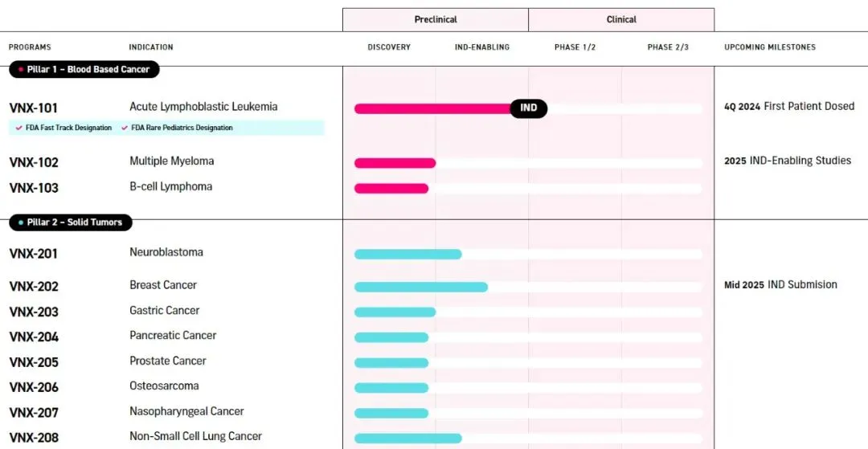
Task: Click the teal Neuroblastoma progress bar
Action: 408,255
